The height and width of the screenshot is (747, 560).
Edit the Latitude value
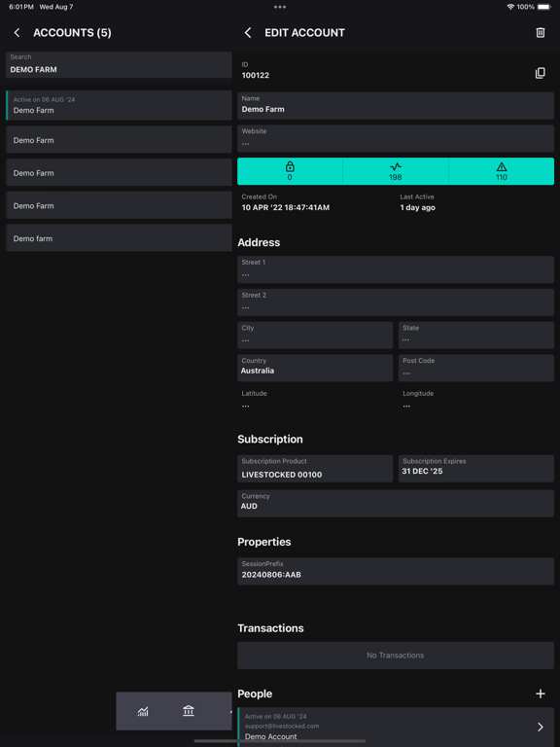point(315,400)
